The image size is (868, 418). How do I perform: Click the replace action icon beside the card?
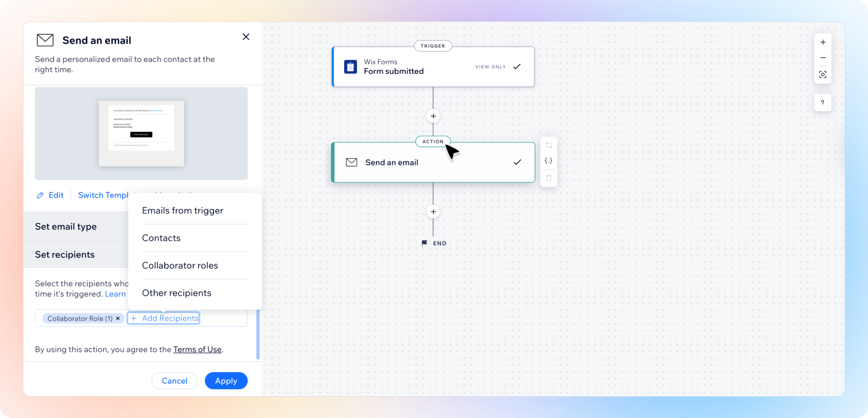click(549, 146)
